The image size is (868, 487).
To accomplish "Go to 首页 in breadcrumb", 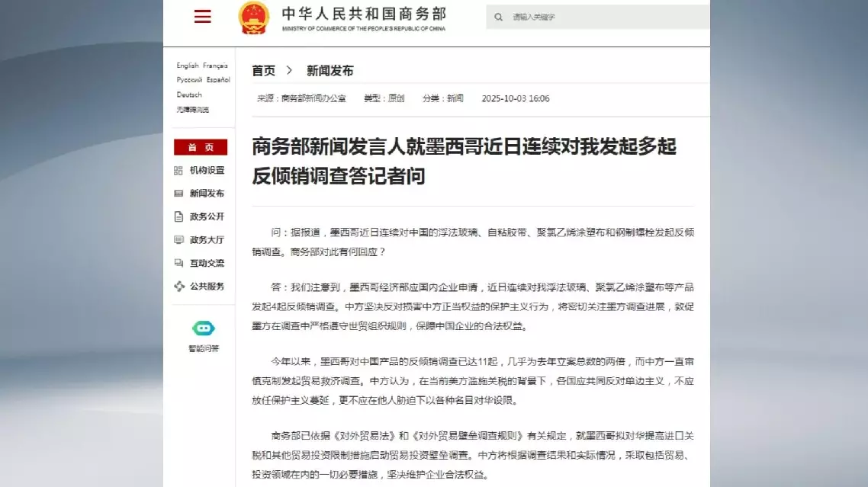I will tap(263, 71).
